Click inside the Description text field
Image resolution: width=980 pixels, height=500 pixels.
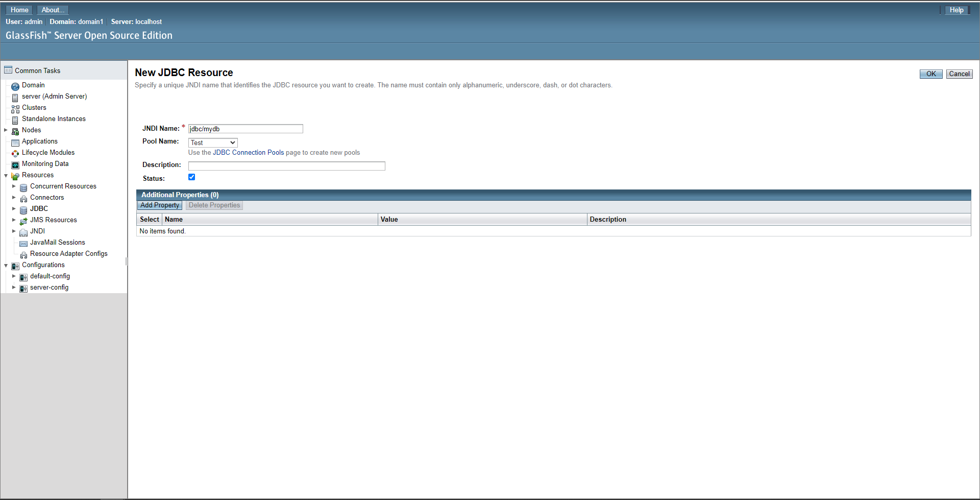(x=286, y=165)
